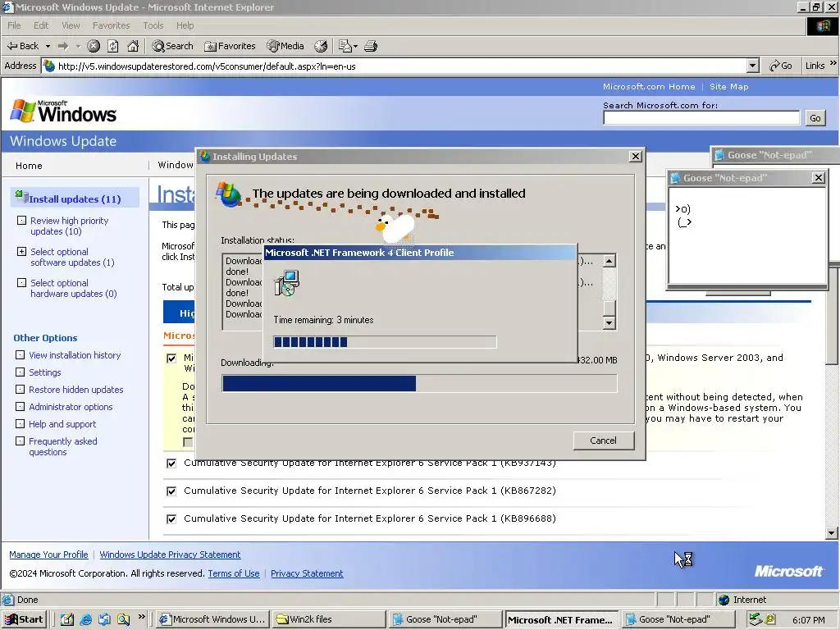The height and width of the screenshot is (630, 840).
Task: Open View installation history link
Action: 75,355
